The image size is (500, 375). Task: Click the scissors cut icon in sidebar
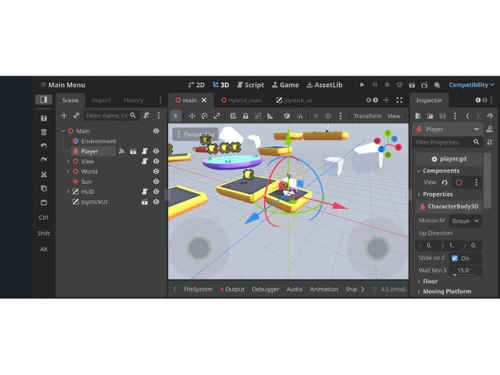tap(44, 174)
